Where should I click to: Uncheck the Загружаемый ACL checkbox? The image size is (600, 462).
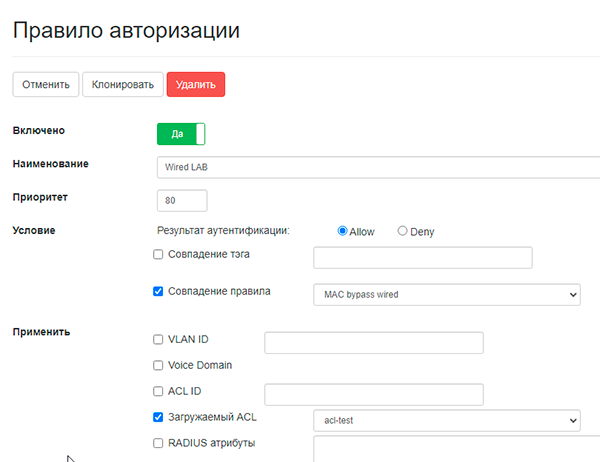click(x=158, y=417)
